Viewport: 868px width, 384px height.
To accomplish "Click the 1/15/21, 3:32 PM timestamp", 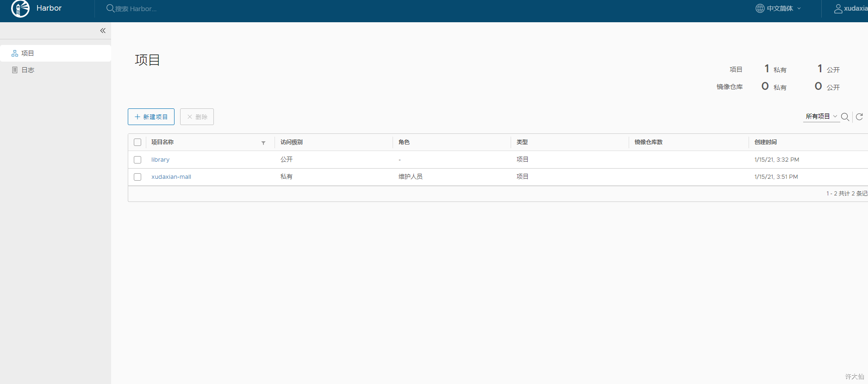I will [777, 160].
